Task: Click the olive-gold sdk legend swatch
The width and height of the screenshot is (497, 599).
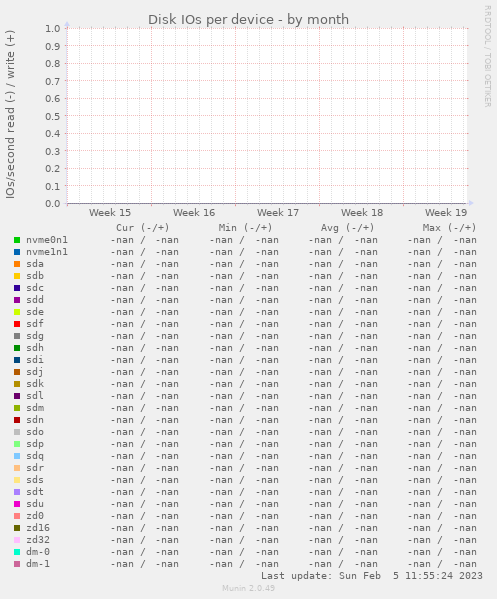Action: pyautogui.click(x=17, y=384)
